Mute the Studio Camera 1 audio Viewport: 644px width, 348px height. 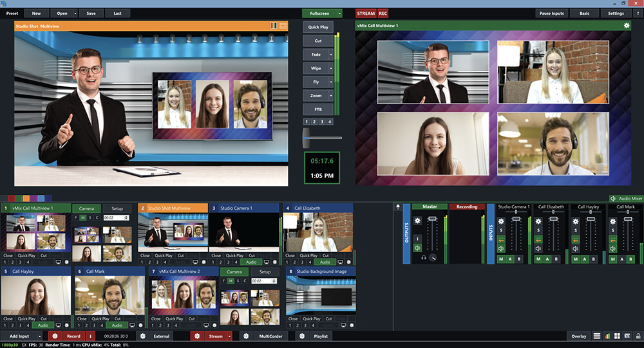(501, 248)
